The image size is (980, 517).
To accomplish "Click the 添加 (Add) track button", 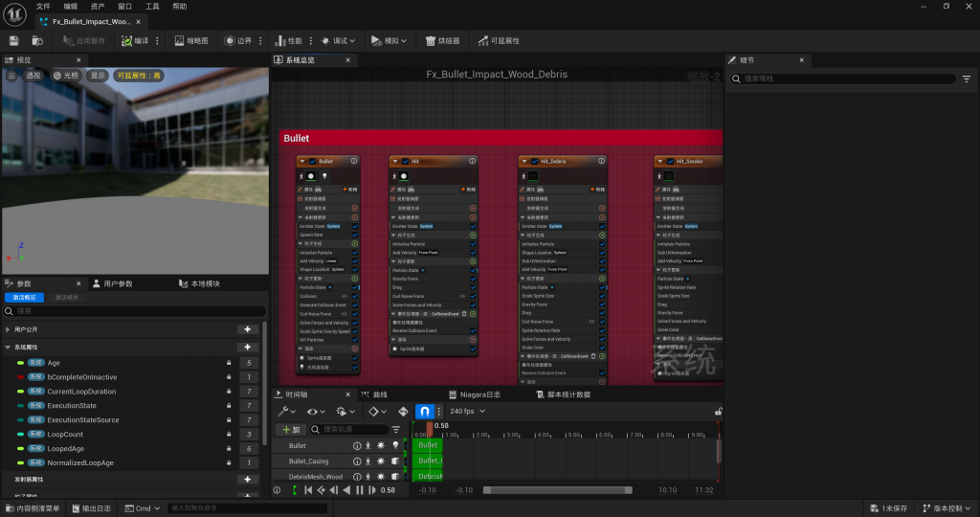I will (x=292, y=430).
